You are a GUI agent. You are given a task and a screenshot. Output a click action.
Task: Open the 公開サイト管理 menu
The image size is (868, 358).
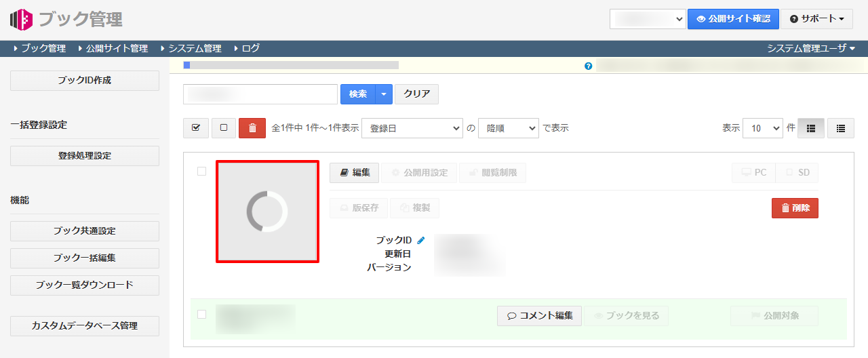(116, 48)
